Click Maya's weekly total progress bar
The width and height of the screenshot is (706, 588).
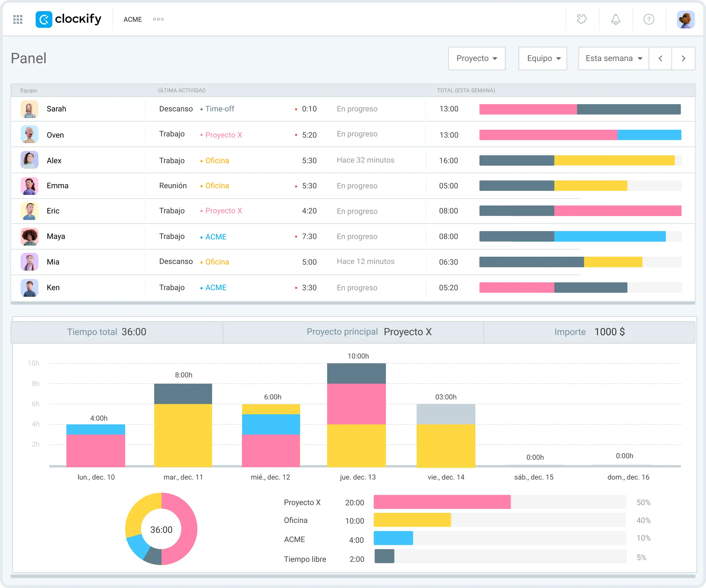(581, 236)
